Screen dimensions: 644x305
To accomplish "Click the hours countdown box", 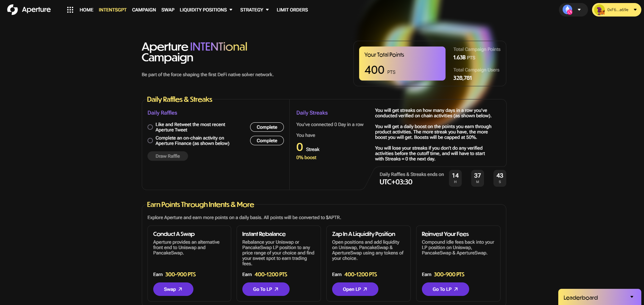I will [455, 178].
